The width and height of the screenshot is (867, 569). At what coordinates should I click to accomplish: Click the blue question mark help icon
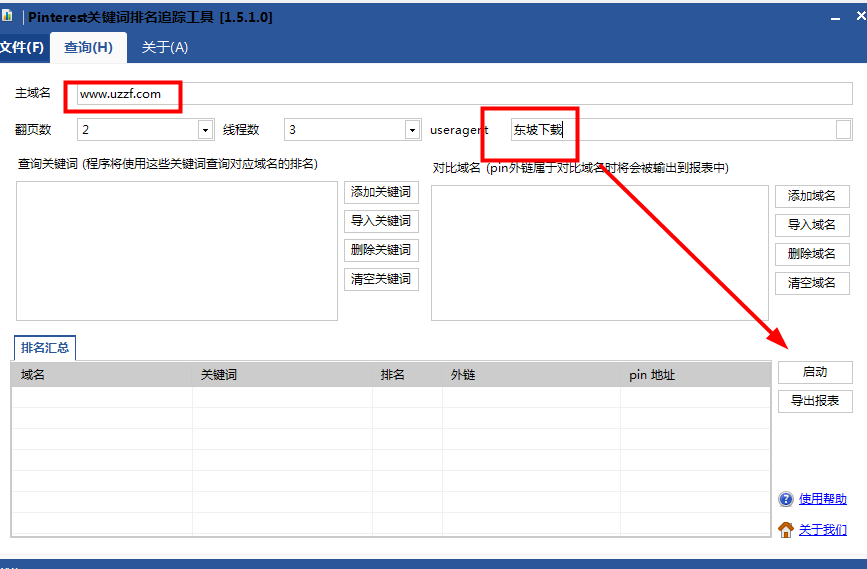(x=786, y=499)
